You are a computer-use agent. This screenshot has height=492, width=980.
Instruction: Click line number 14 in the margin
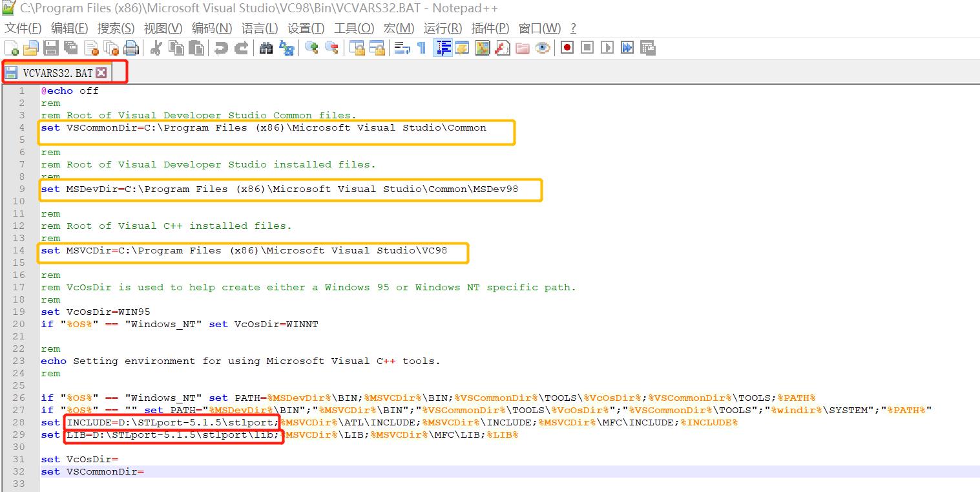(x=19, y=251)
